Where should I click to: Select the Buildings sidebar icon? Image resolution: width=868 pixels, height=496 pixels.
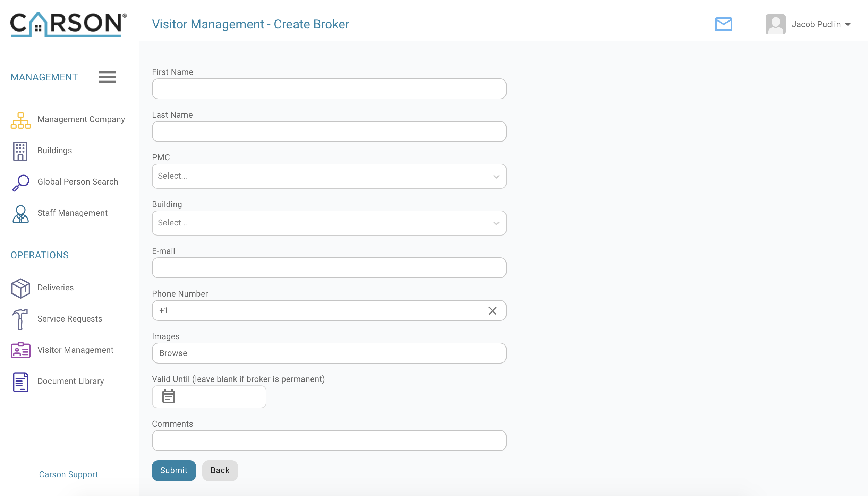coord(20,151)
